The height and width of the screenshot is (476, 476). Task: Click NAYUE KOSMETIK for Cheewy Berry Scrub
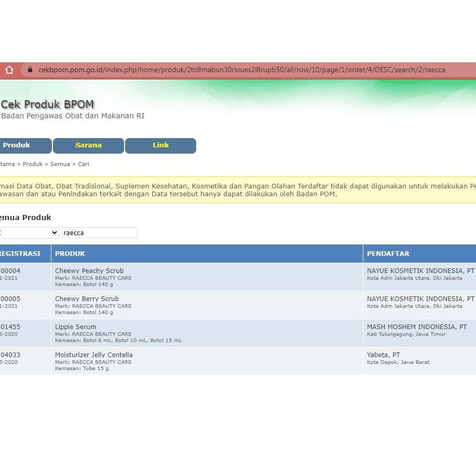[x=420, y=298]
